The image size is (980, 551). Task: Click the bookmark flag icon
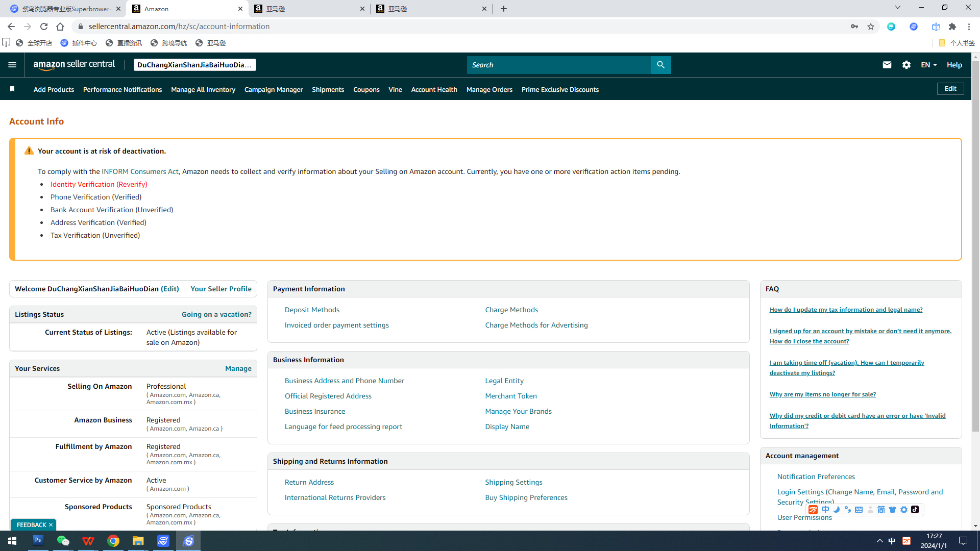coord(12,89)
